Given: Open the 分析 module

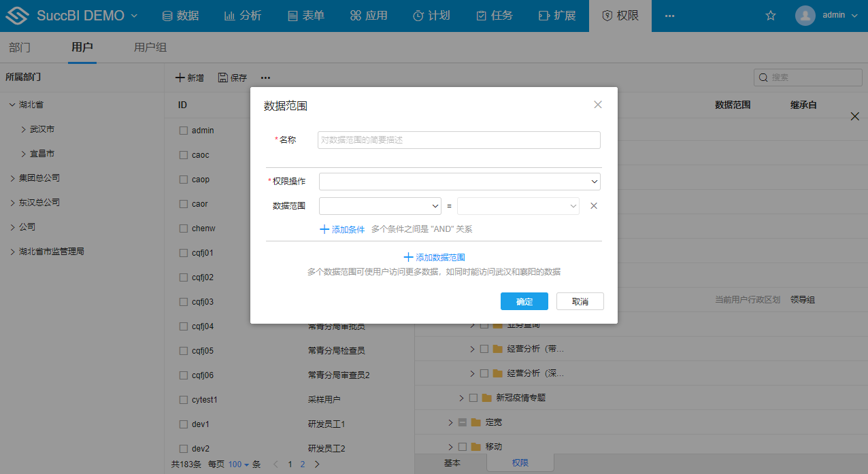Looking at the screenshot, I should point(243,15).
